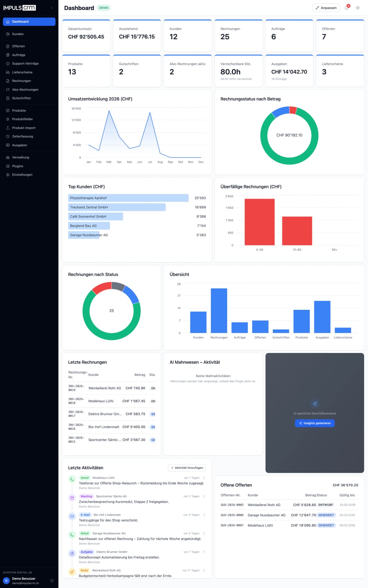Click "CHF 18'095.95" in offene Offerten
368x588 pixels.
(303, 525)
